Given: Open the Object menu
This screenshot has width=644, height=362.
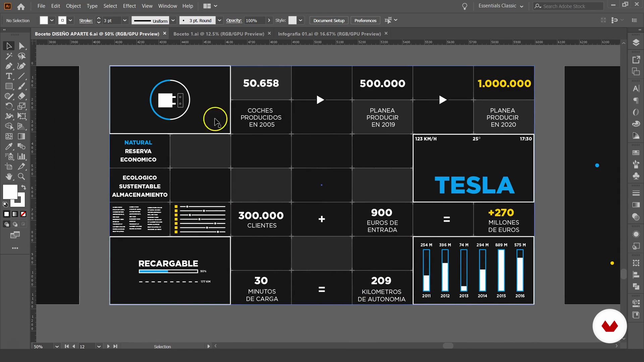Looking at the screenshot, I should pyautogui.click(x=73, y=6).
